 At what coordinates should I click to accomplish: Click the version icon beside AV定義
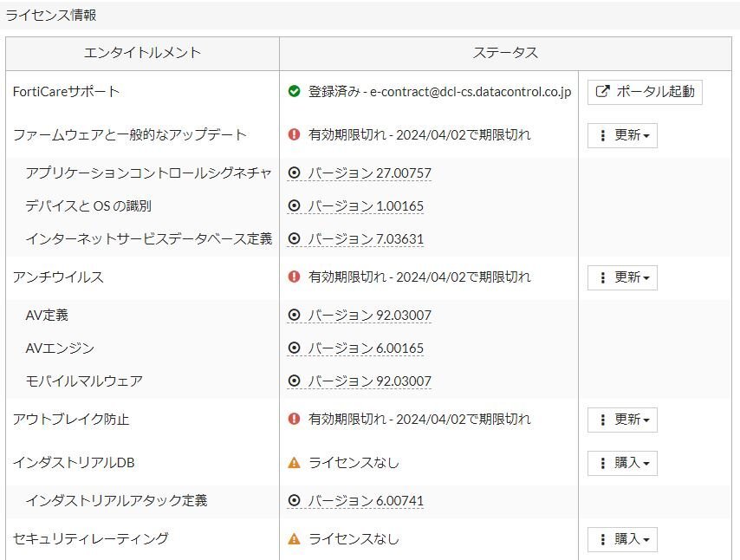pyautogui.click(x=294, y=316)
